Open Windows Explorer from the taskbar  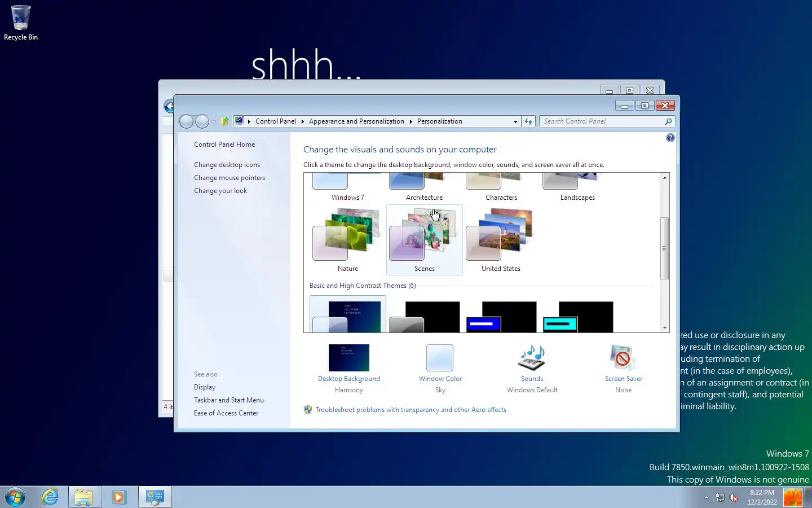pyautogui.click(x=83, y=497)
